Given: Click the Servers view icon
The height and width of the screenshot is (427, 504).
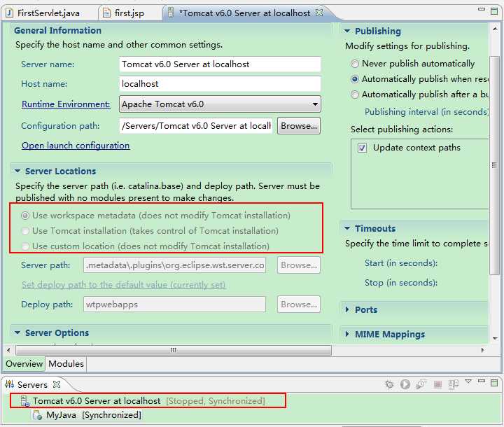Looking at the screenshot, I should tap(9, 384).
